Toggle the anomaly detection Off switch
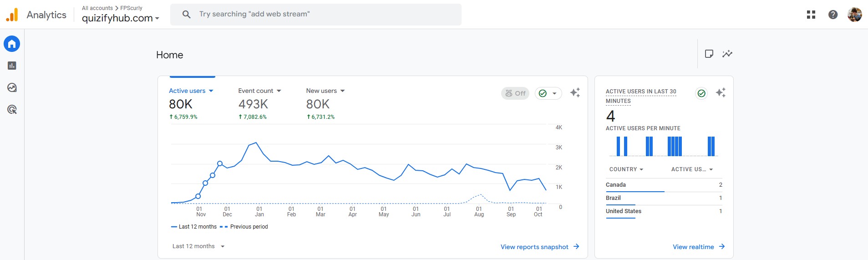The width and height of the screenshot is (868, 260). (515, 93)
